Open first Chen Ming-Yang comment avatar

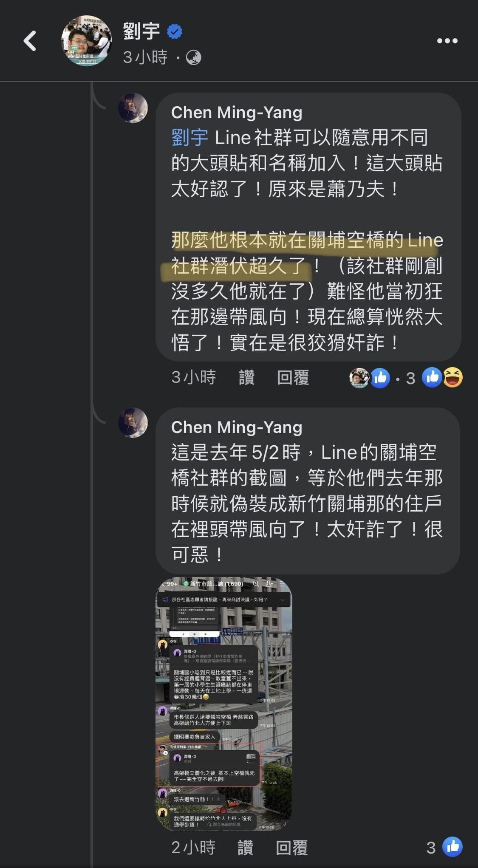133,108
